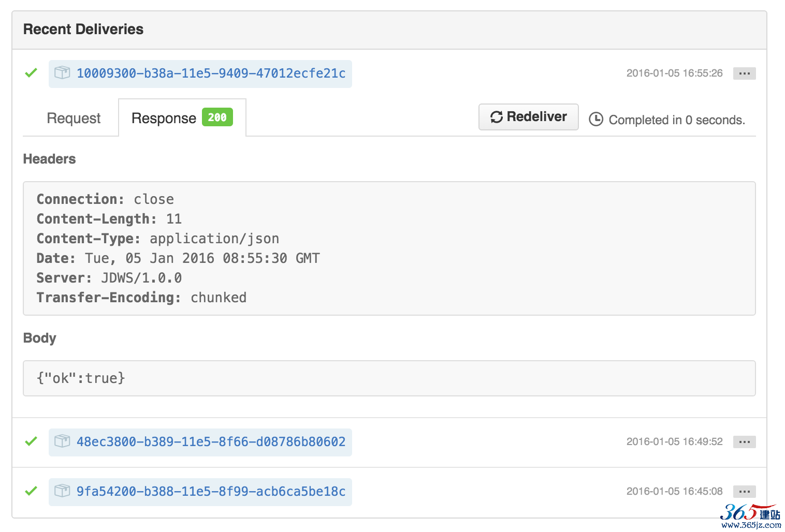Select the Response tab
This screenshot has height=532, width=785.
click(x=182, y=118)
